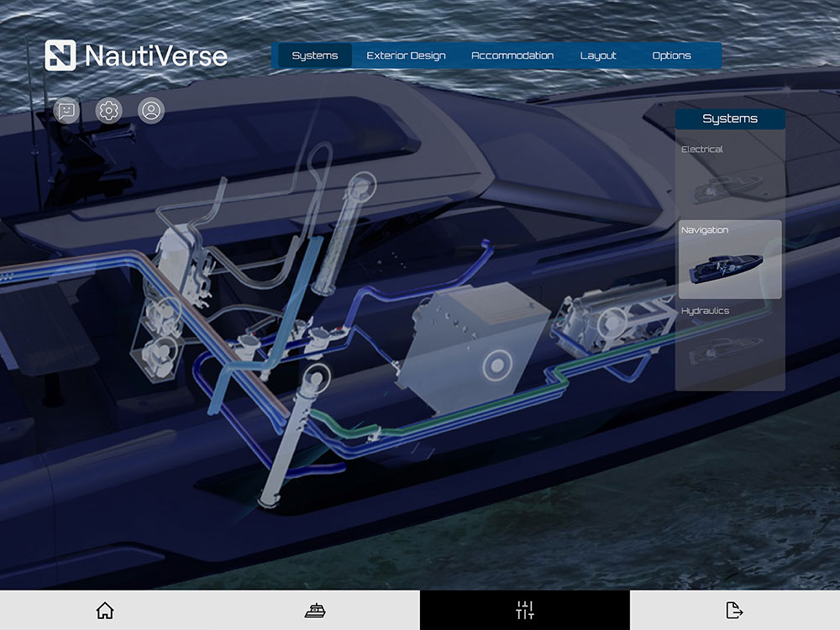Click the hotspot on the engine block
Image resolution: width=840 pixels, height=630 pixels.
click(497, 365)
